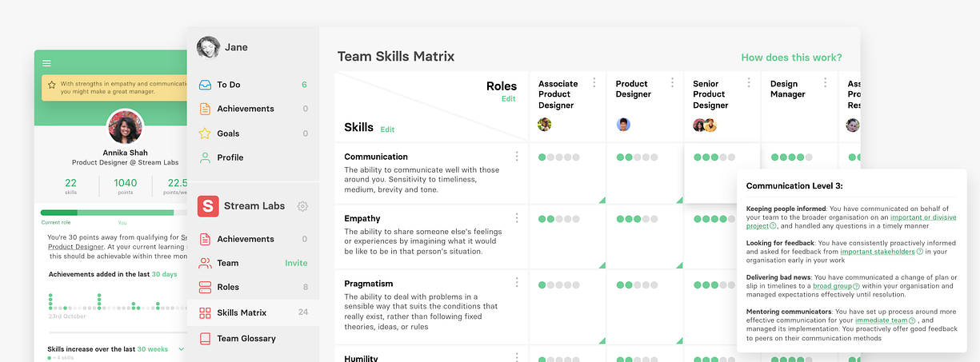This screenshot has width=980, height=362.
Task: Open the three-dot menu for Communication skill
Action: (517, 157)
